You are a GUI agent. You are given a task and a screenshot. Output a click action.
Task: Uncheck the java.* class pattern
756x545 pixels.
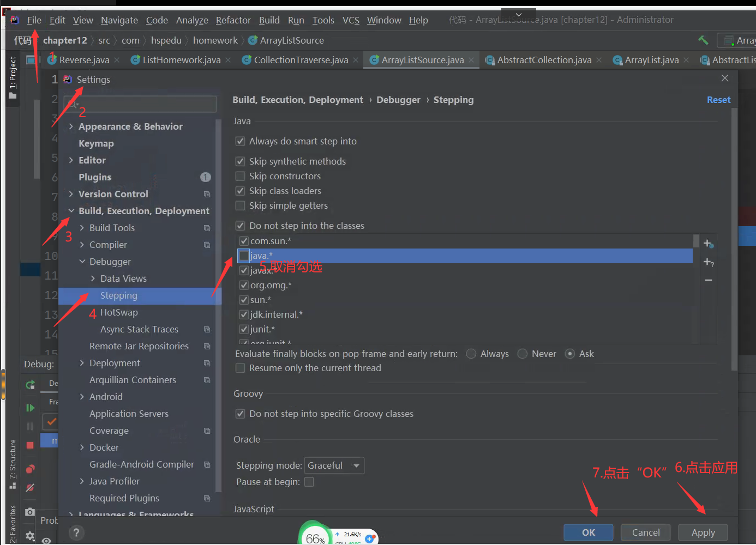[x=243, y=255]
